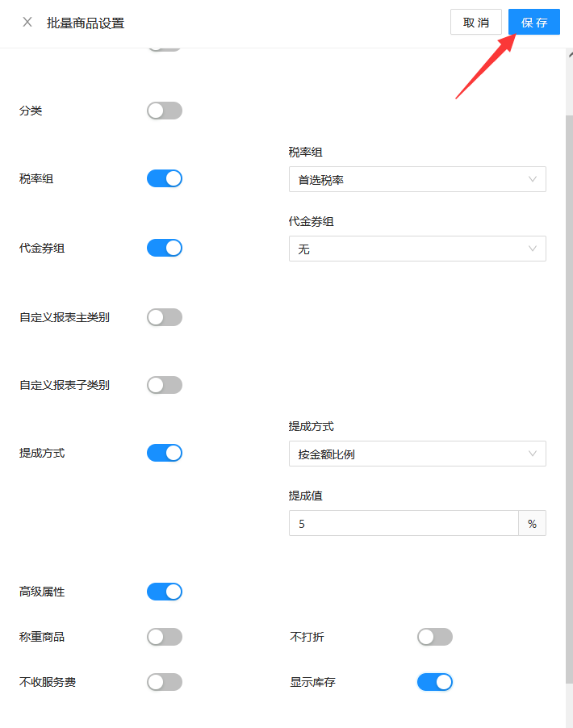Viewport: 573px width, 728px height.
Task: Click the % suffix of 提成值 field
Action: (532, 523)
